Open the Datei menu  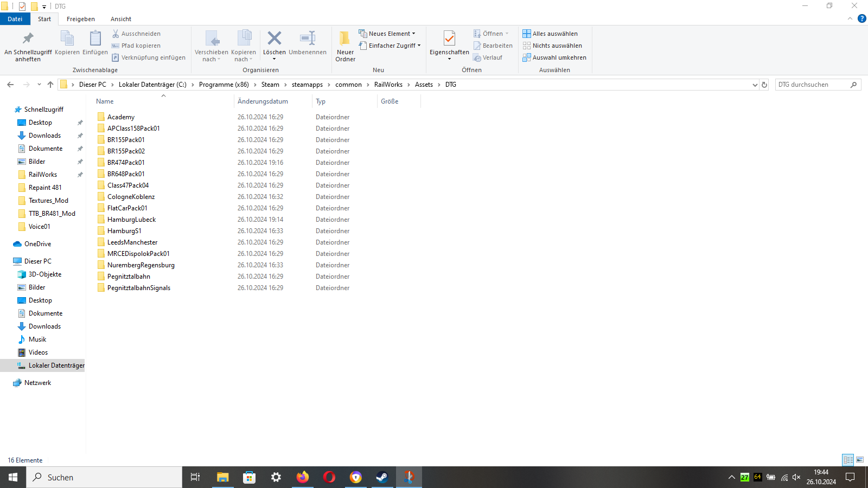pos(15,19)
